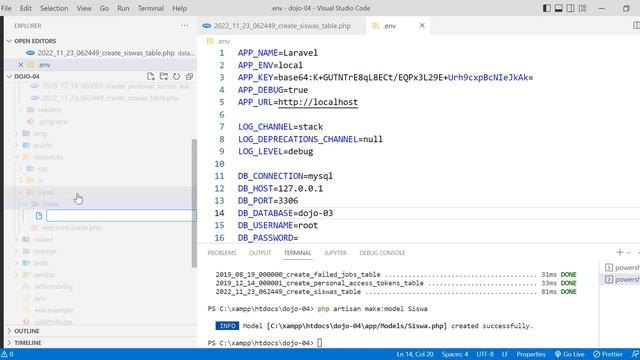Click the .env breadcrumb icon above editor

click(210, 41)
